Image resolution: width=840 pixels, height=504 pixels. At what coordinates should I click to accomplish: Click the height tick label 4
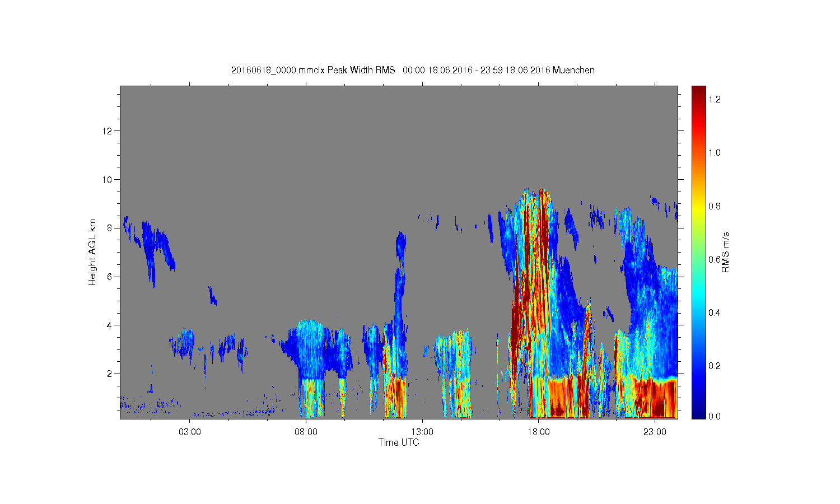110,325
